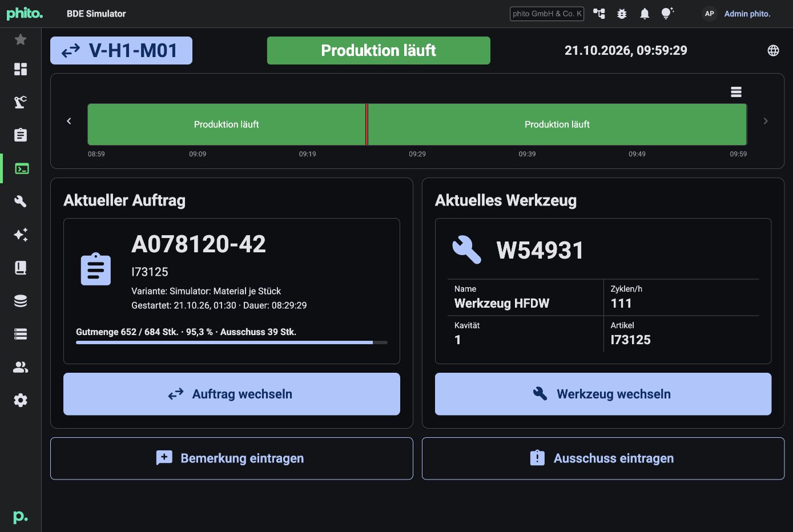Go to previous timeline range with left chevron
This screenshot has height=532, width=793.
(69, 121)
